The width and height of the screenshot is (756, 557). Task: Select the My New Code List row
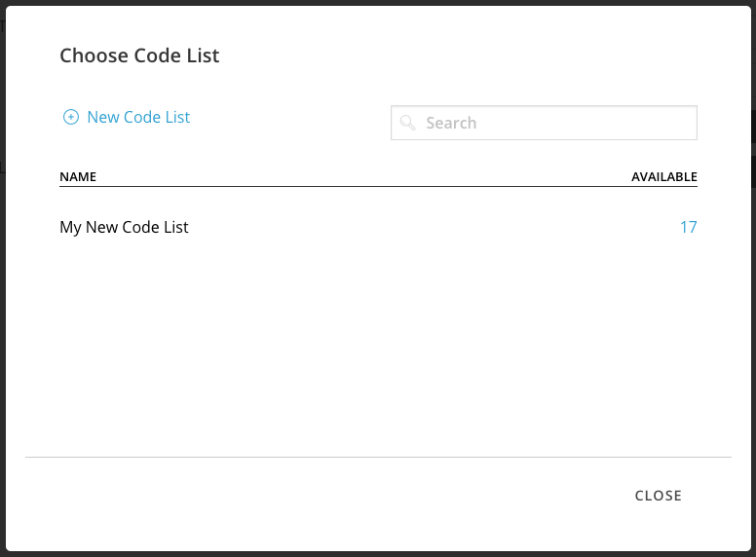point(124,227)
